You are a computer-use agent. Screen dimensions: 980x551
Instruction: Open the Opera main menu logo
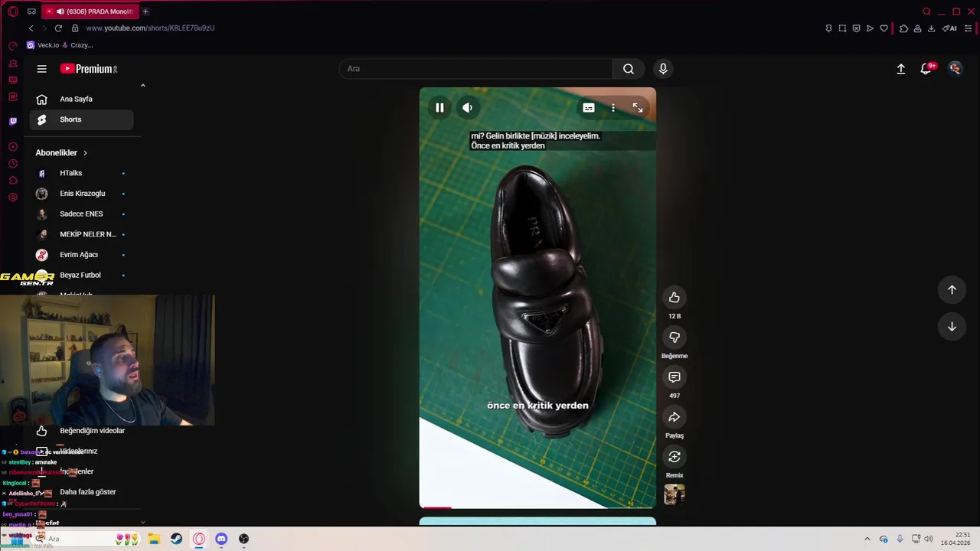coord(13,11)
